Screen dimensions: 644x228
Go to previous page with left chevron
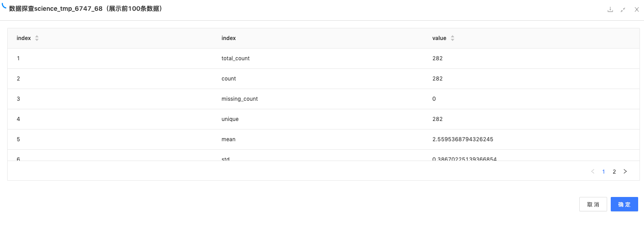click(593, 171)
